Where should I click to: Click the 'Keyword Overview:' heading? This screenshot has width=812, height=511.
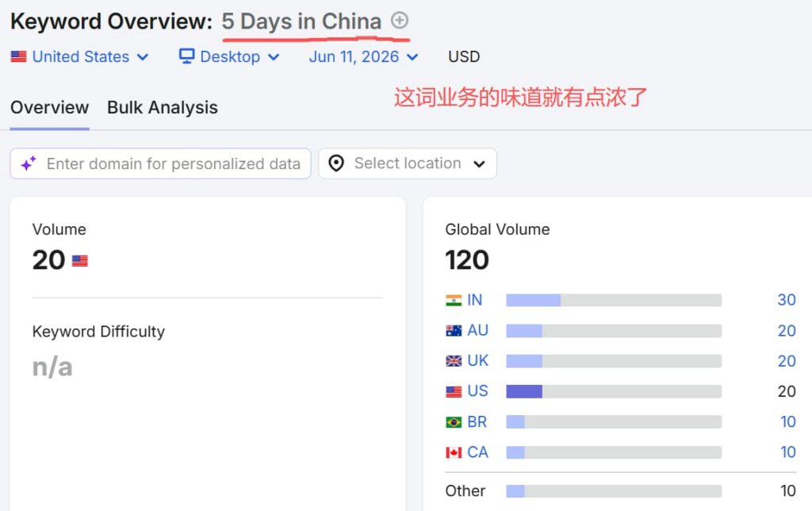[x=111, y=21]
